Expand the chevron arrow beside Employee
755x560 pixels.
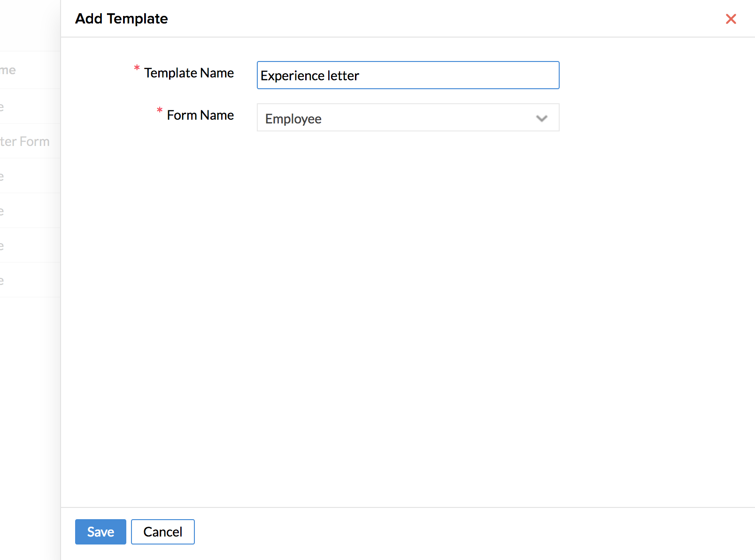pos(541,118)
